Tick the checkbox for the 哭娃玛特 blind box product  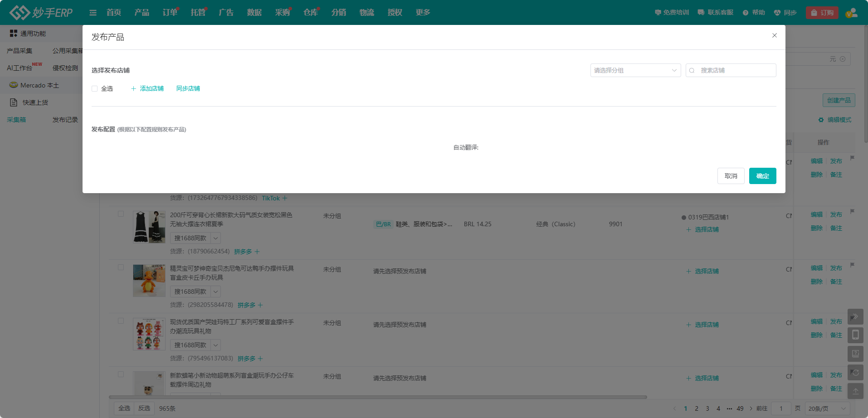click(x=121, y=321)
